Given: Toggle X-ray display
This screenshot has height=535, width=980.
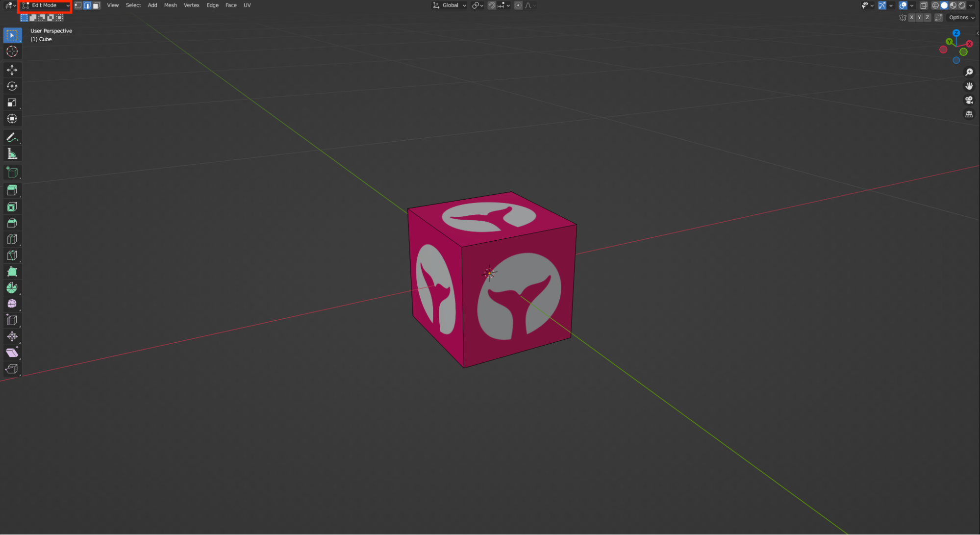Looking at the screenshot, I should (924, 5).
